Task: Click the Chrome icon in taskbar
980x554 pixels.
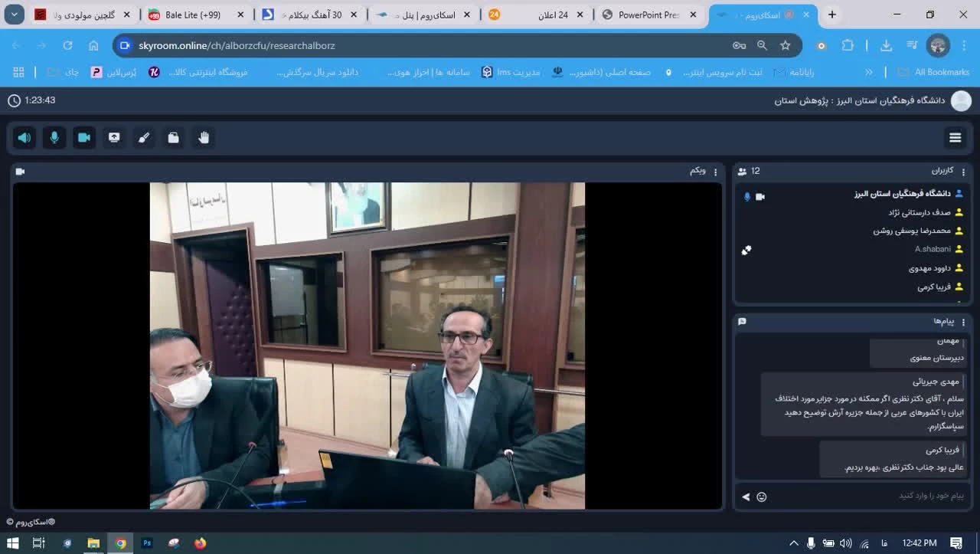Action: point(120,543)
